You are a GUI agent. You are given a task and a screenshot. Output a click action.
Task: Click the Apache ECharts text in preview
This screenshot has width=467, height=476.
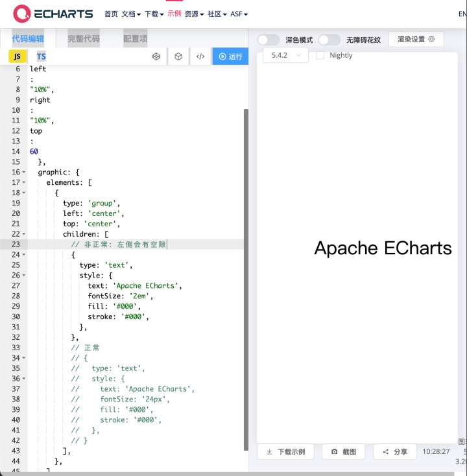click(x=383, y=248)
